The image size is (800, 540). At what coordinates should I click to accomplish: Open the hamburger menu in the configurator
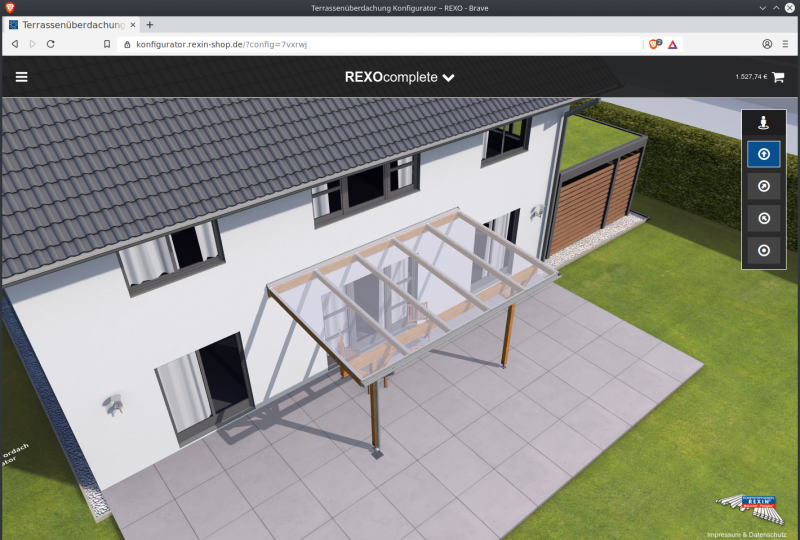(21, 77)
